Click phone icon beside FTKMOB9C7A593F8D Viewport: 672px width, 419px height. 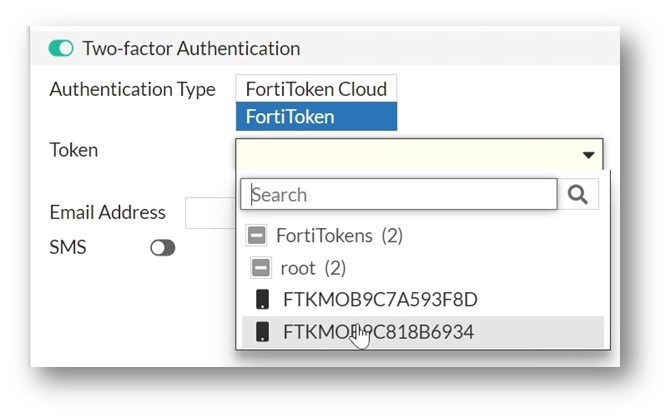point(262,299)
